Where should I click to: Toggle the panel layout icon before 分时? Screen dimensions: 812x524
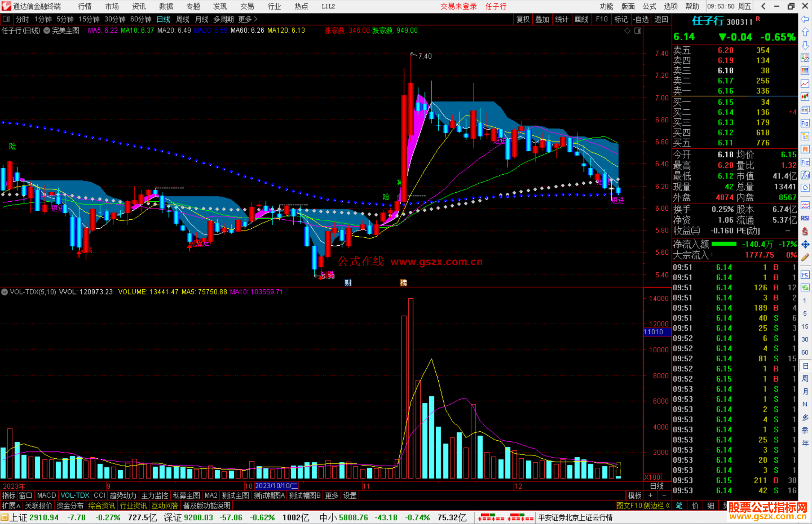(6, 19)
